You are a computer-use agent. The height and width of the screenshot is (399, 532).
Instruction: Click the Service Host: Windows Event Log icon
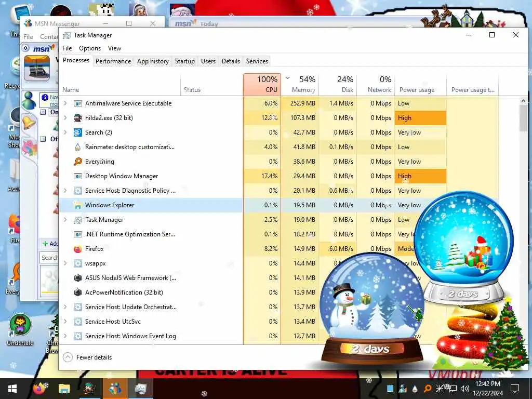78,336
